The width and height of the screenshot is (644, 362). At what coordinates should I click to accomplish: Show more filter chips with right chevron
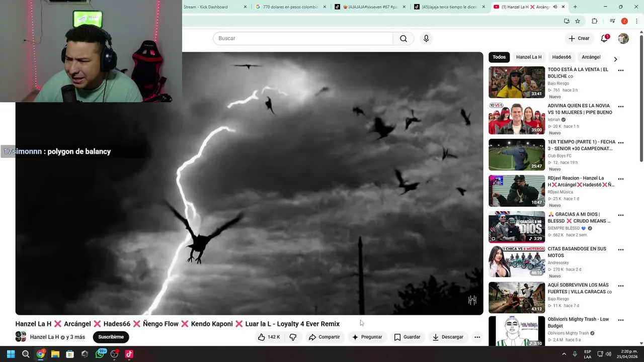[615, 59]
